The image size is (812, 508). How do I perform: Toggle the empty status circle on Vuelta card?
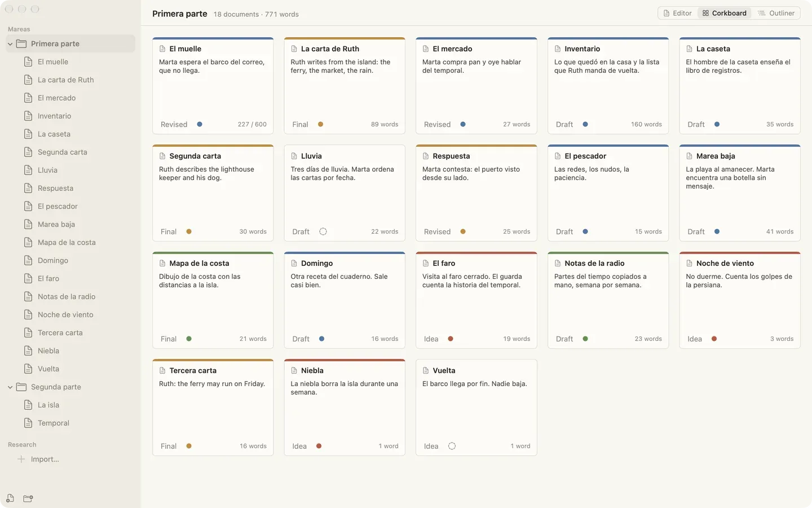coord(452,446)
